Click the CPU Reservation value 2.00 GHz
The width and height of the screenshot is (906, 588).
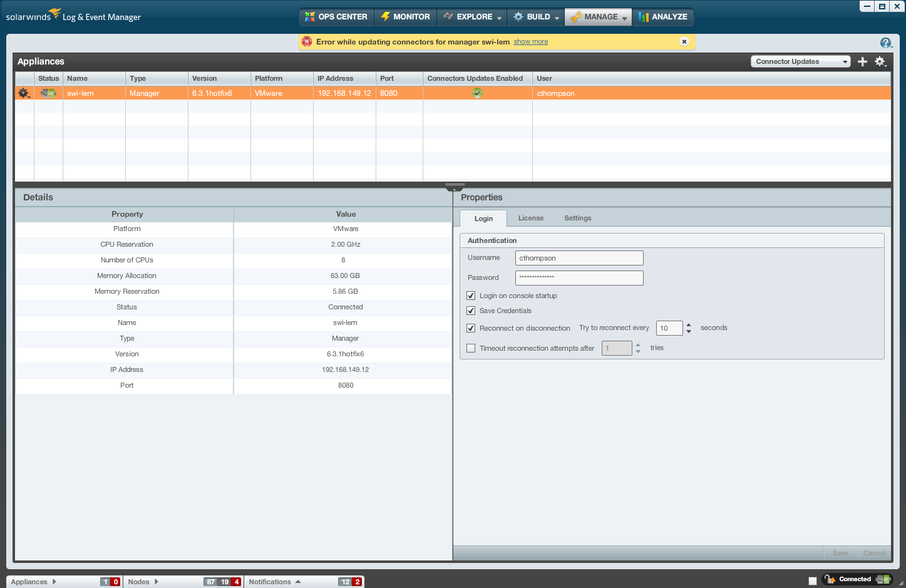point(346,244)
